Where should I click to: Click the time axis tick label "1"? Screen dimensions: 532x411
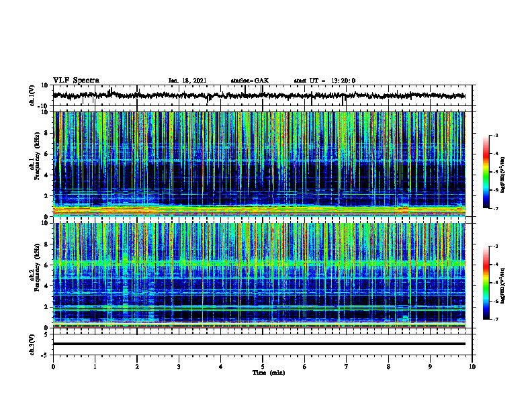click(95, 367)
